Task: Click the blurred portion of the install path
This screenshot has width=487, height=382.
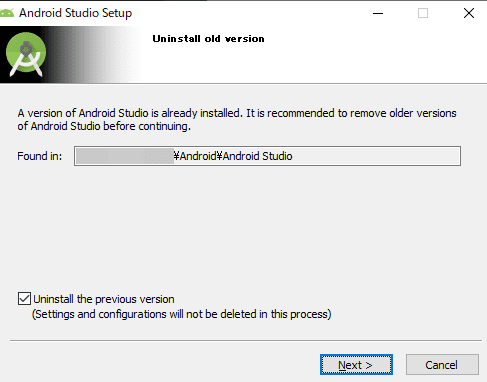Action: [x=125, y=156]
